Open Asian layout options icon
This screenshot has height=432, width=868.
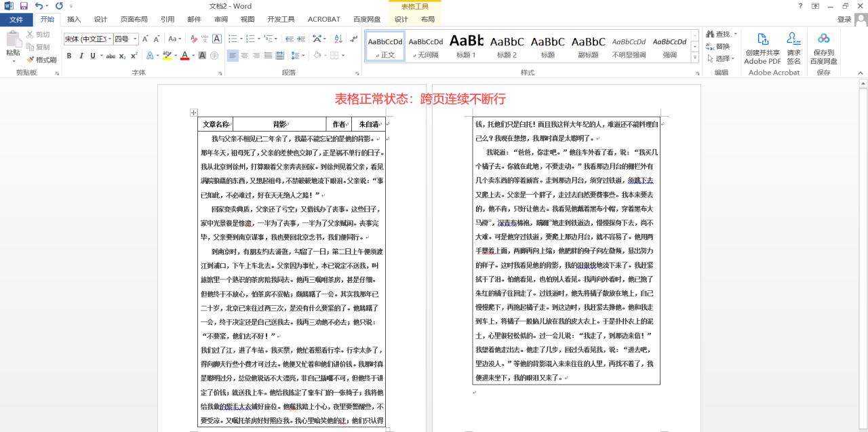pyautogui.click(x=317, y=39)
